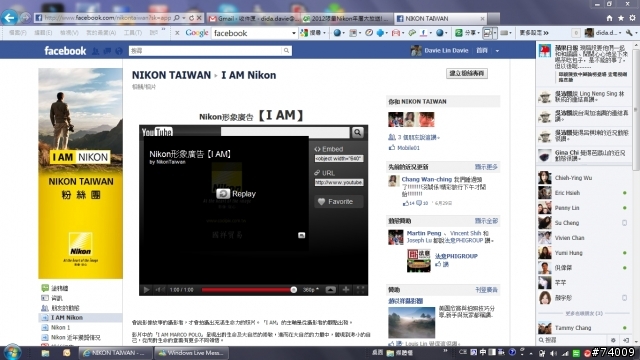Click the Embed code field
The width and height of the screenshot is (640, 360).
(339, 158)
